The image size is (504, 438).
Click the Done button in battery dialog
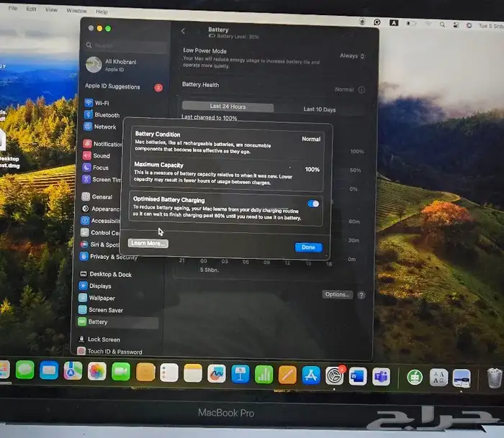point(308,247)
